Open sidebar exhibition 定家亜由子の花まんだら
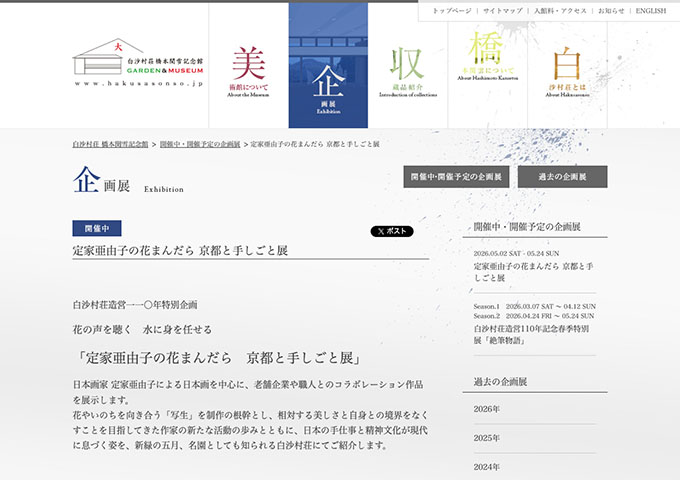Viewport: 680px width, 480px height. coord(533,272)
